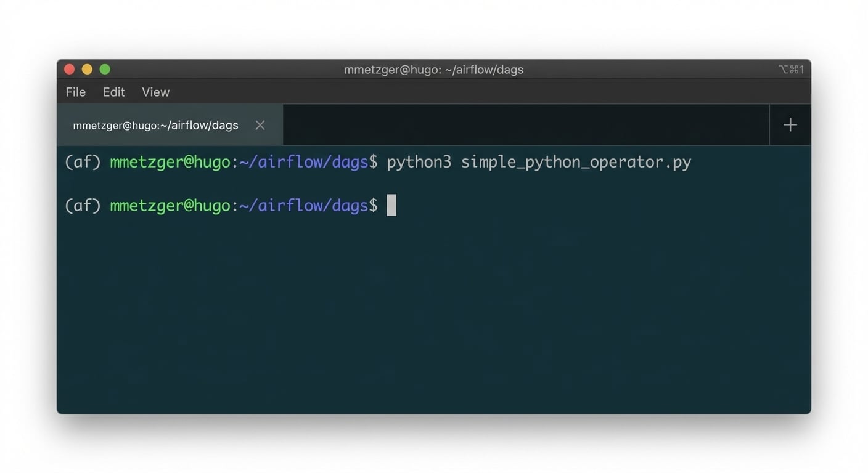Open the File menu
Image resolution: width=868 pixels, height=473 pixels.
75,92
